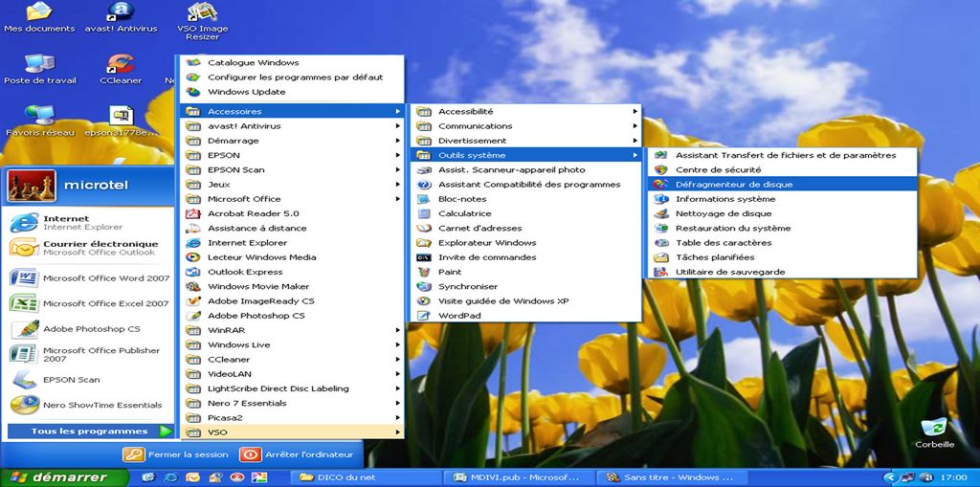Expand the WinRAR submenu arrow
The height and width of the screenshot is (487, 980).
click(x=397, y=330)
